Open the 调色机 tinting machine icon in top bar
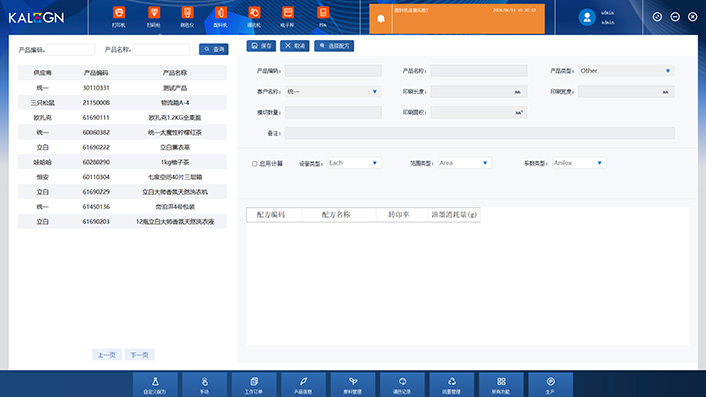The image size is (706, 397). click(254, 17)
